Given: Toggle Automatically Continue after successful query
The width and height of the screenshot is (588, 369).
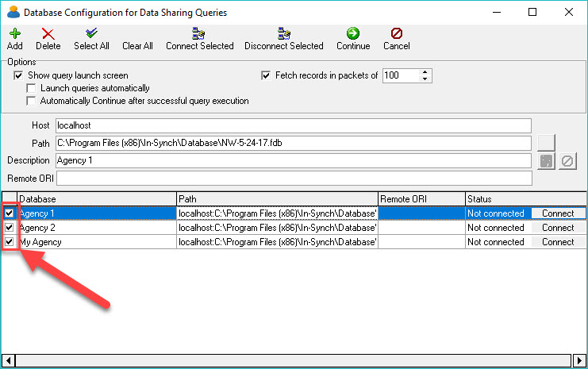Looking at the screenshot, I should pyautogui.click(x=32, y=101).
